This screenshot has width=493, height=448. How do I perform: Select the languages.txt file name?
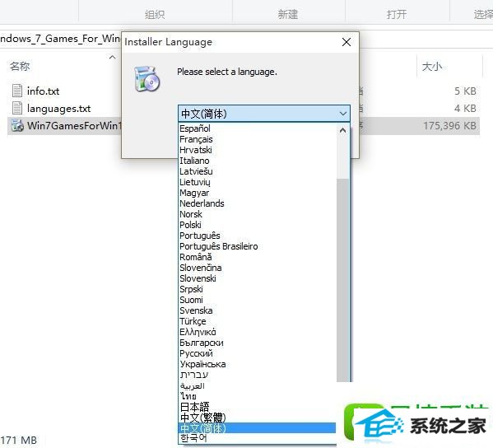tap(58, 109)
